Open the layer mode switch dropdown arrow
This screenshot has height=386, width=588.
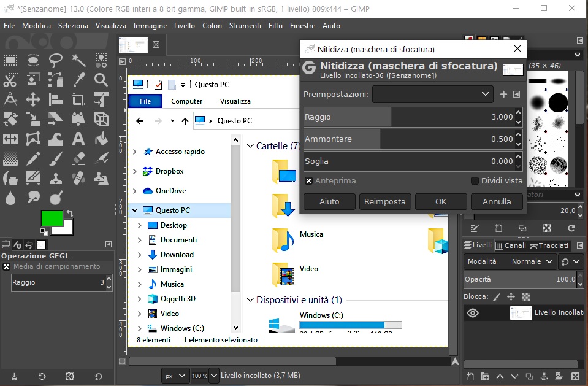(x=577, y=261)
